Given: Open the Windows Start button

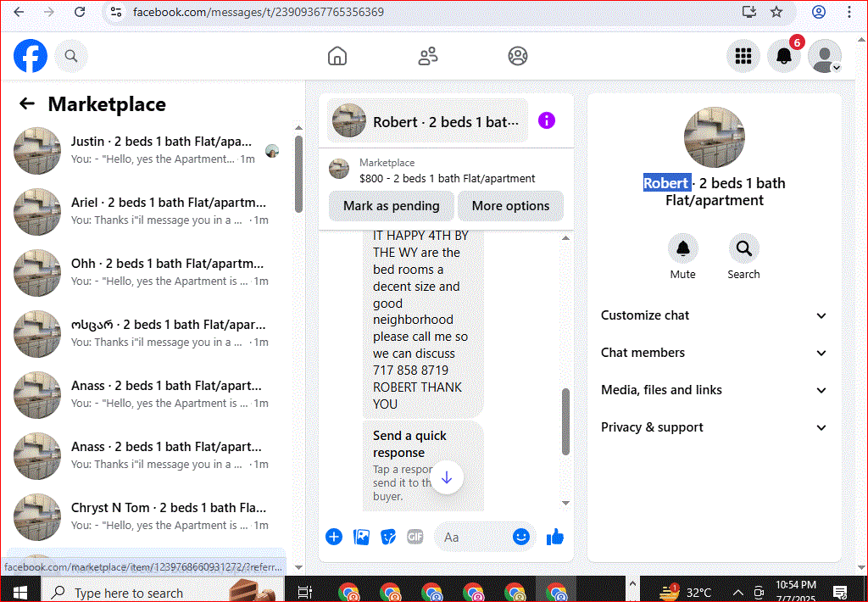Looking at the screenshot, I should pos(20,592).
